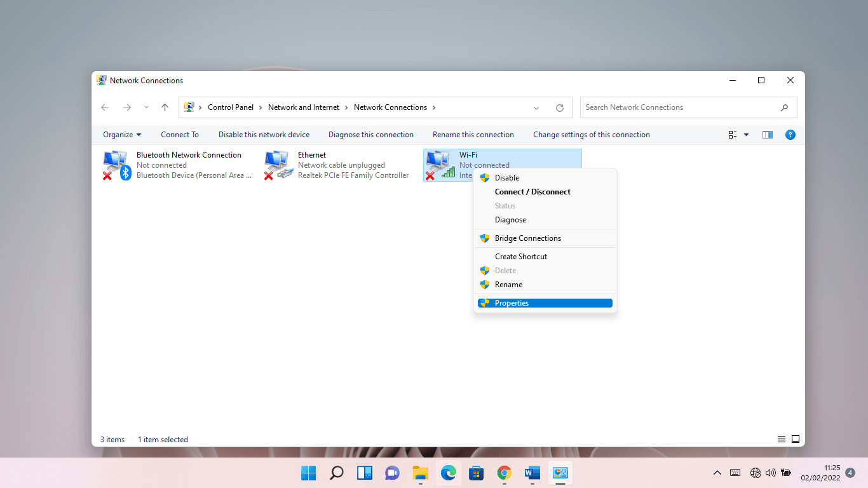Click the 'Realtek PCIe FE Family Controller' text
The image size is (868, 488).
353,175
